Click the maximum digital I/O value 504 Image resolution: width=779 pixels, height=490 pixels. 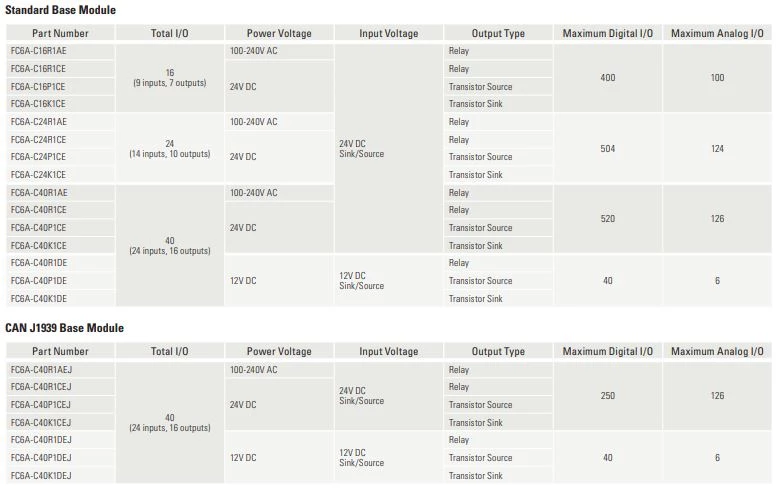(x=607, y=149)
